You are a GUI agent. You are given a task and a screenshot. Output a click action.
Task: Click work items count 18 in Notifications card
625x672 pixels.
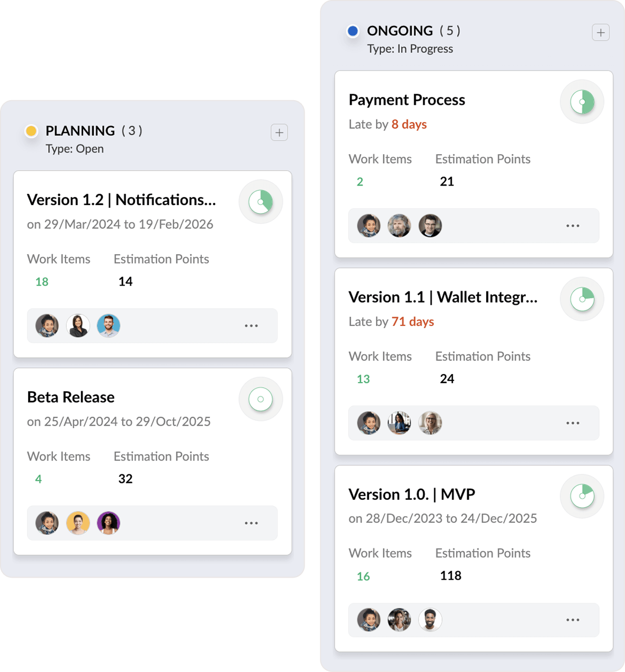[42, 282]
